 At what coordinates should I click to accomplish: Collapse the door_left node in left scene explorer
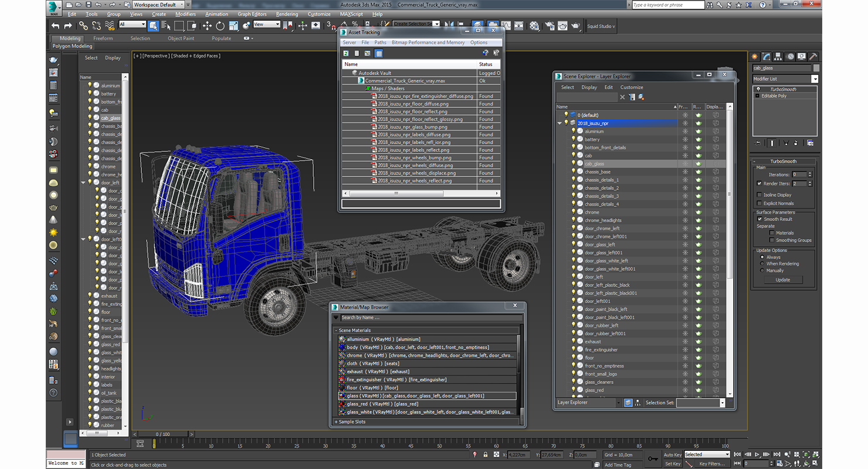pyautogui.click(x=84, y=183)
